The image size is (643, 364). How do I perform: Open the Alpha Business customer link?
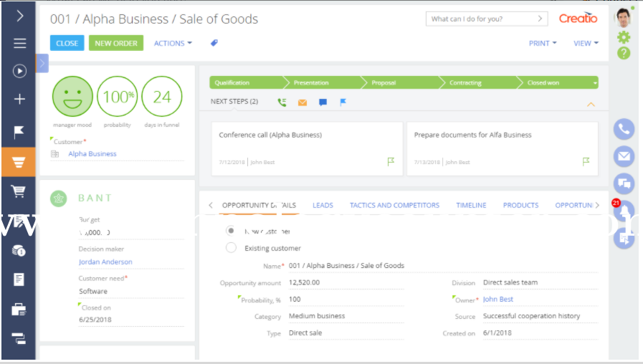(x=92, y=154)
